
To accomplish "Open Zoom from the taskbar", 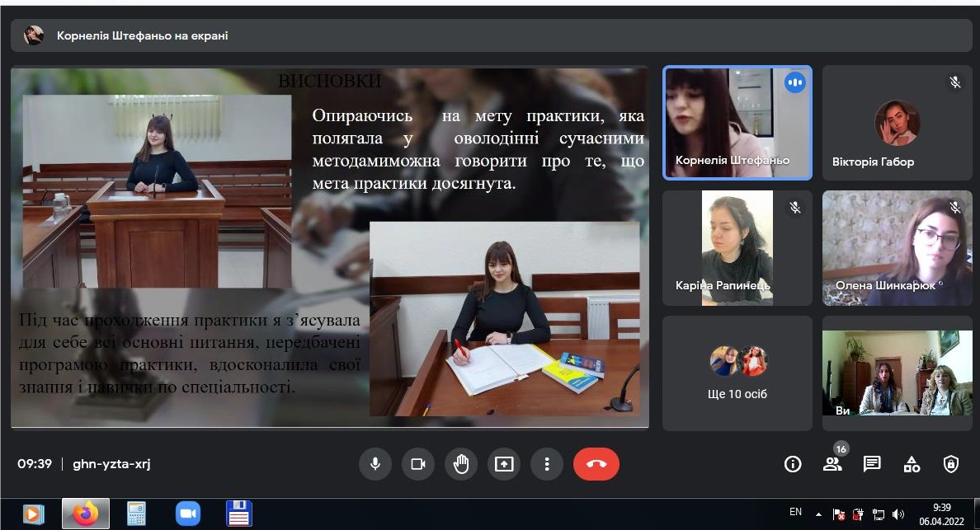I will pyautogui.click(x=187, y=514).
